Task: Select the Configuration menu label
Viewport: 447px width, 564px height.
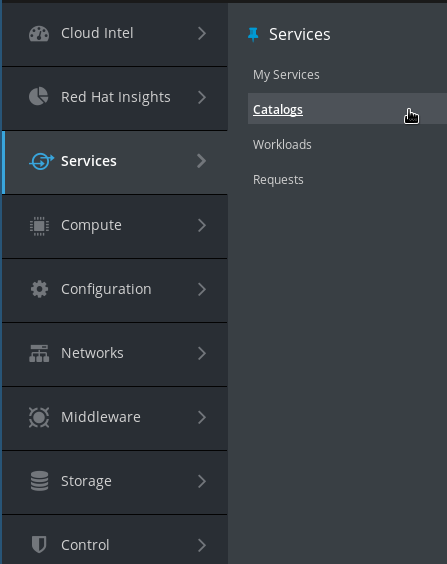Action: click(x=106, y=290)
